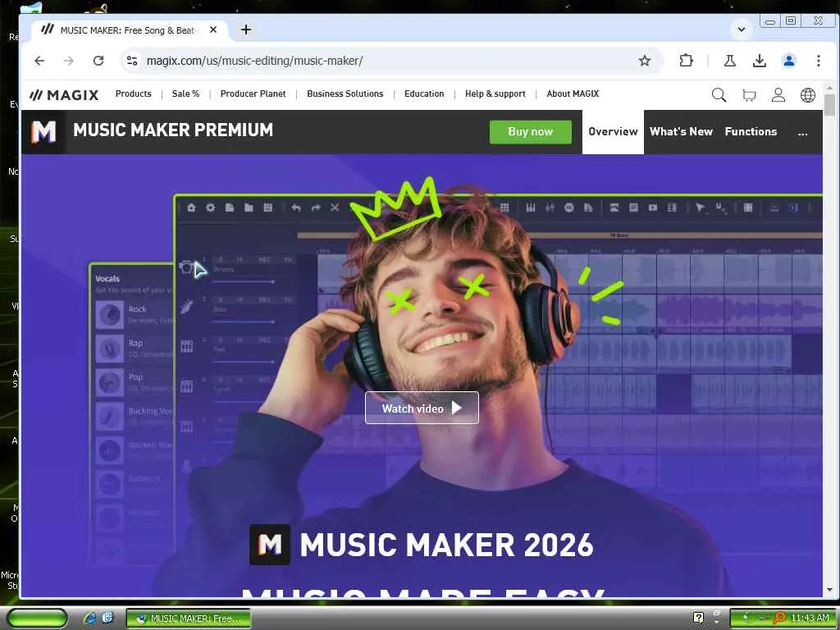Viewport: 840px width, 630px height.
Task: Click the browser forward arrow
Action: (x=69, y=61)
